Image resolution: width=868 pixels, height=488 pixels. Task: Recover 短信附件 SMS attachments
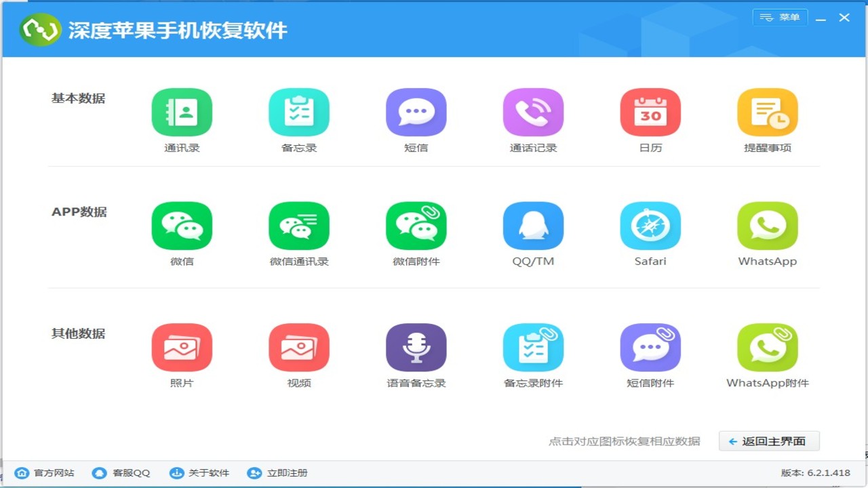pos(650,348)
